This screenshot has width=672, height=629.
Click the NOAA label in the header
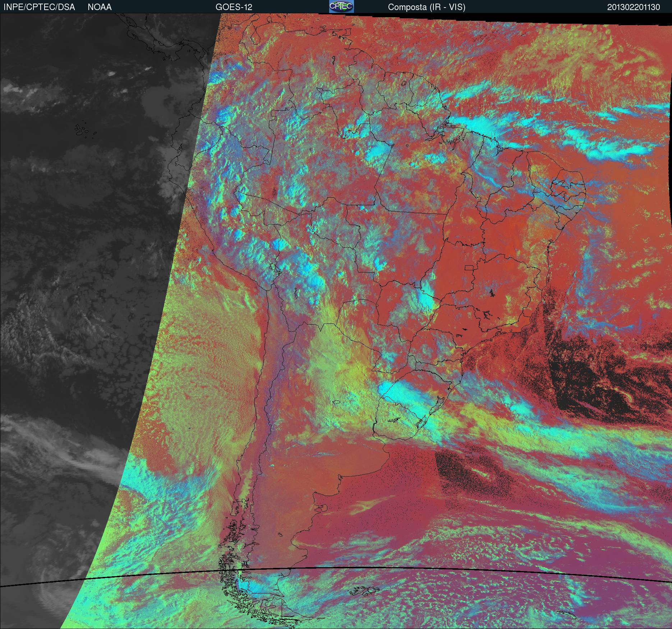[100, 7]
